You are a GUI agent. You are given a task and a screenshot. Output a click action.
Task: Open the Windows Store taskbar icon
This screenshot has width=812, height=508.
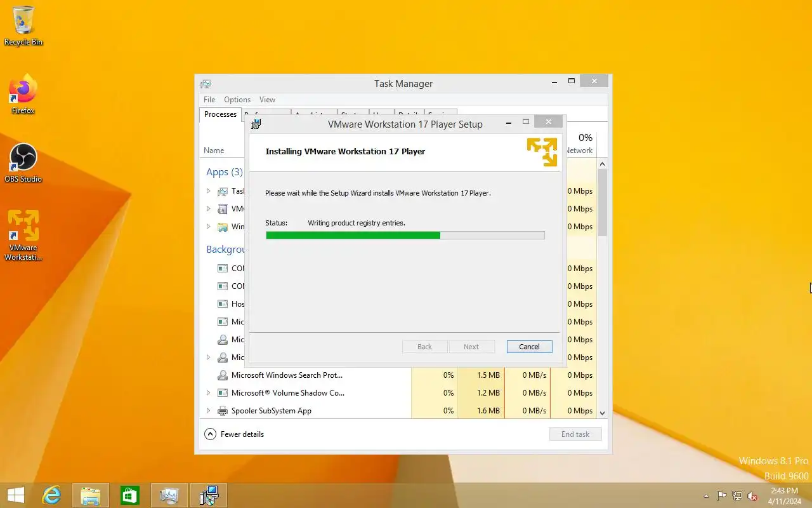click(130, 495)
